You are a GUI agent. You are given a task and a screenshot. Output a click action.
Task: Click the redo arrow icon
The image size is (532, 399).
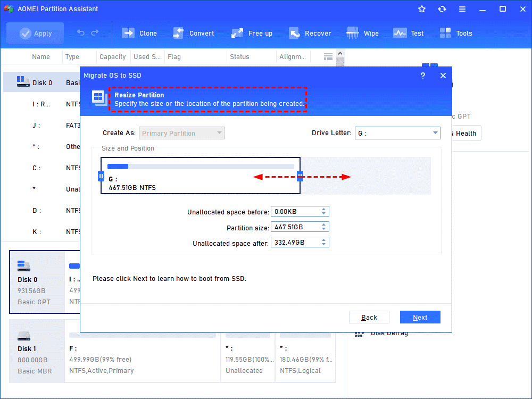pos(95,32)
